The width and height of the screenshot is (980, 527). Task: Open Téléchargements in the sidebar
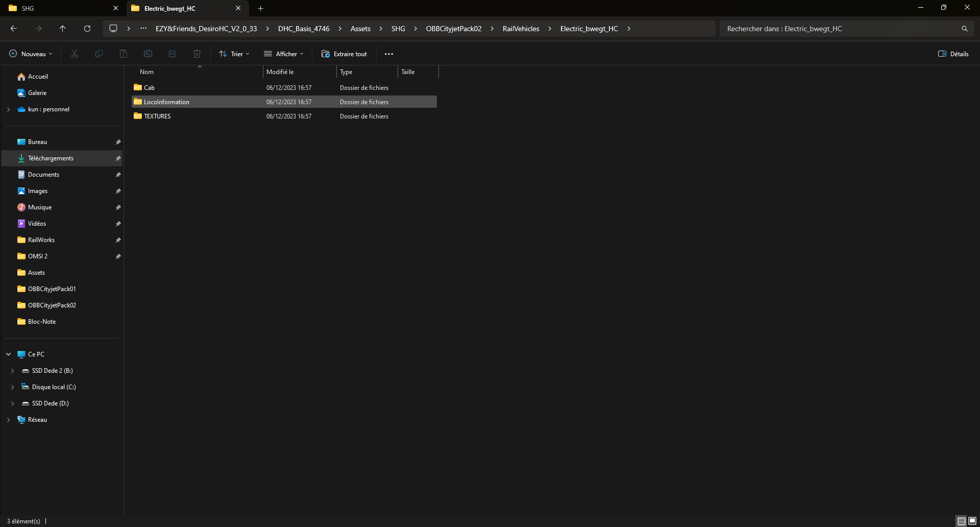click(62, 158)
